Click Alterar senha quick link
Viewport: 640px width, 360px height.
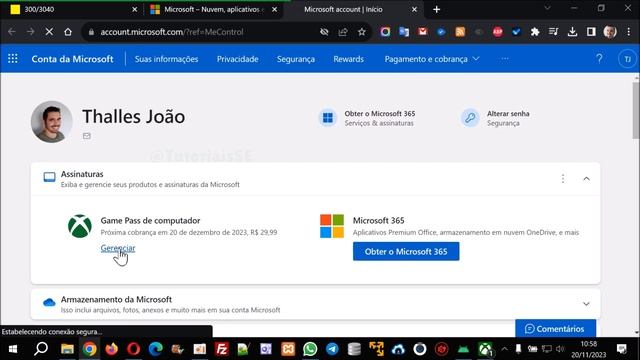[495, 118]
